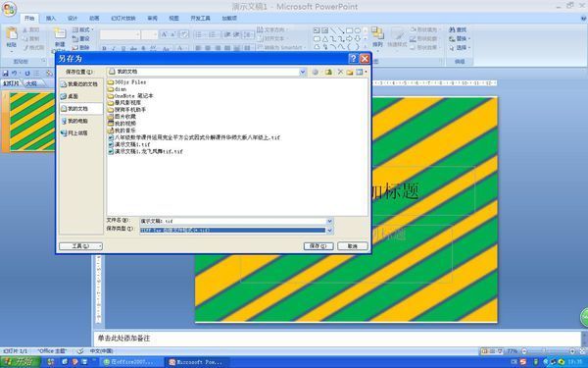Image resolution: width=588 pixels, height=368 pixels.
Task: Click the Select (选择) ribbon button
Action: [460, 48]
